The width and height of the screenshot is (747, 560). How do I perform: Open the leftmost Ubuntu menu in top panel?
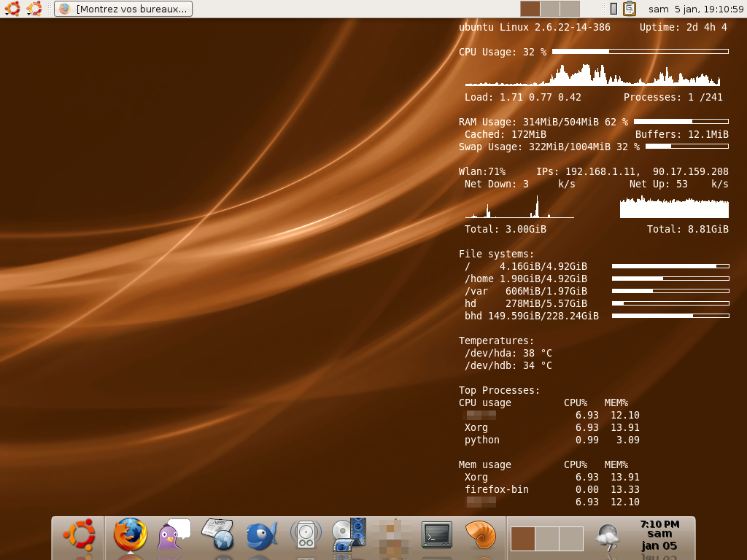pyautogui.click(x=12, y=9)
